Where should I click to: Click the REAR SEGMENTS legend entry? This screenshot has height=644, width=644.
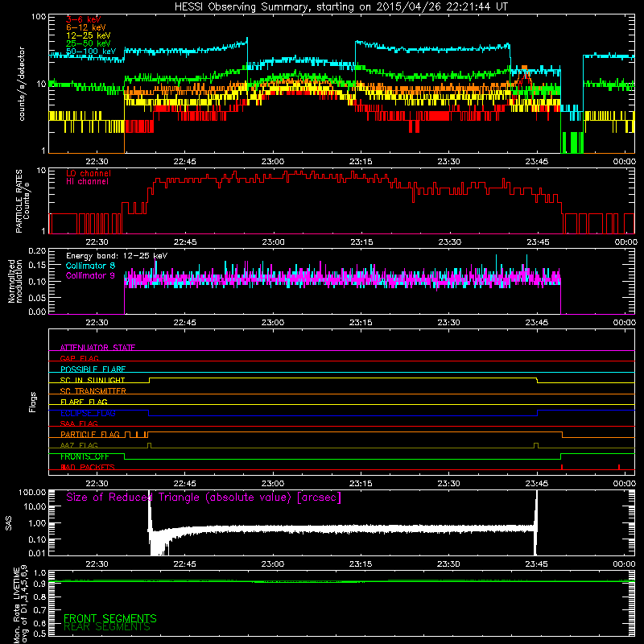pyautogui.click(x=107, y=627)
